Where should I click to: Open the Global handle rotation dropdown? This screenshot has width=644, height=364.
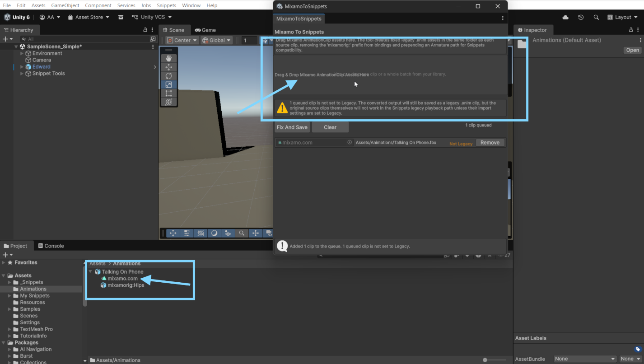pyautogui.click(x=217, y=40)
